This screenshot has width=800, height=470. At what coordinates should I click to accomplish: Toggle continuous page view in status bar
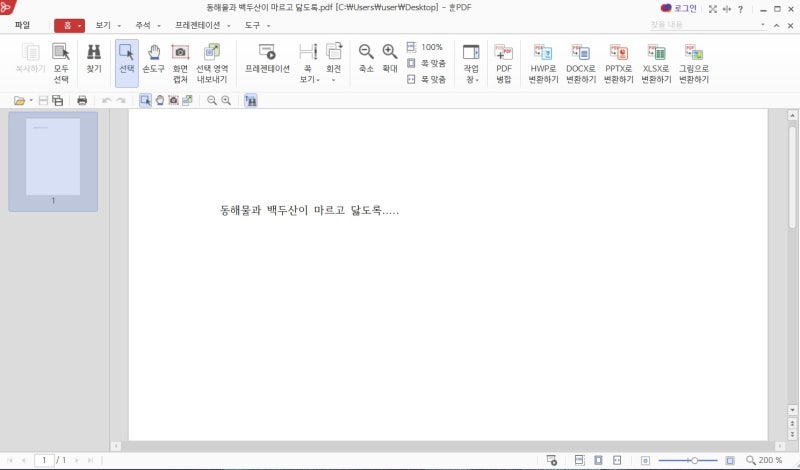(x=580, y=460)
